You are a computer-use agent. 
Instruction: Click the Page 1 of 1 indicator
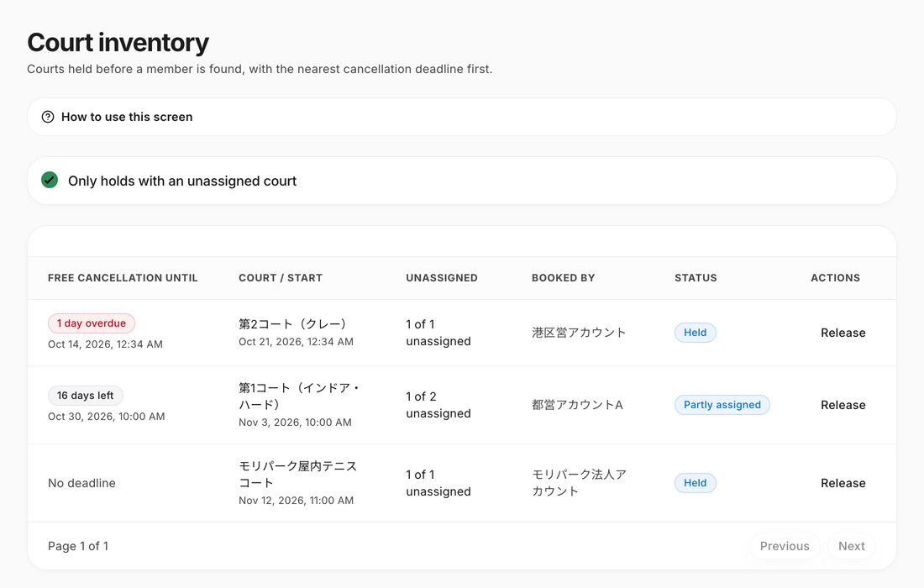click(x=78, y=546)
